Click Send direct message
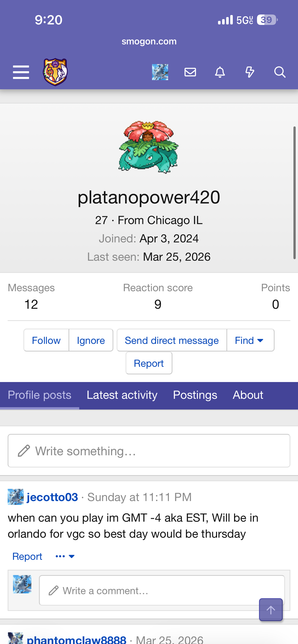This screenshot has width=298, height=644. click(172, 340)
